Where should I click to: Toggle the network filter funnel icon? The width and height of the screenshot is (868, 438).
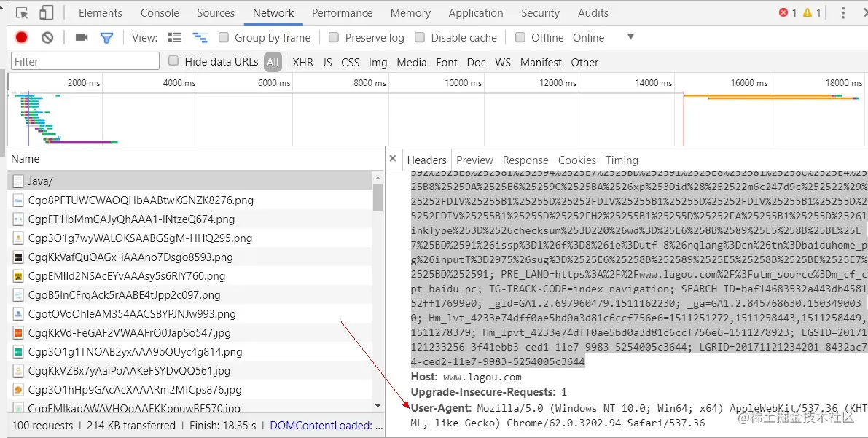106,38
